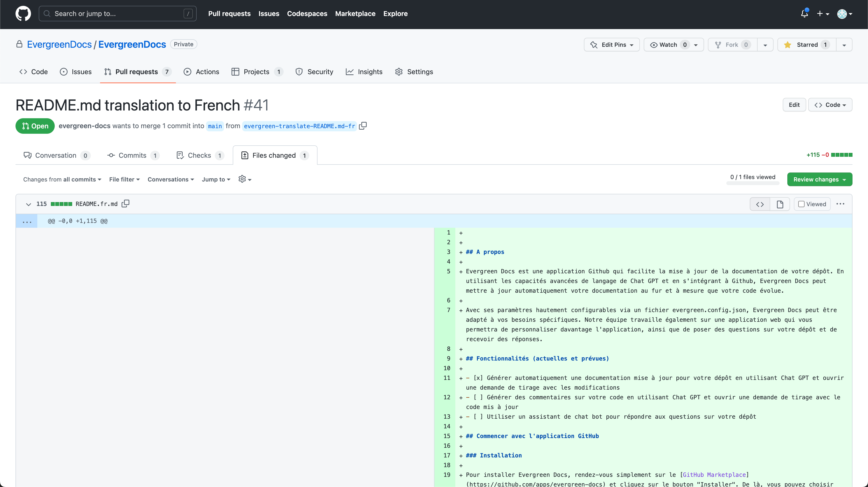Collapse the README.fr.md file diff
Image resolution: width=868 pixels, height=487 pixels.
(x=29, y=204)
